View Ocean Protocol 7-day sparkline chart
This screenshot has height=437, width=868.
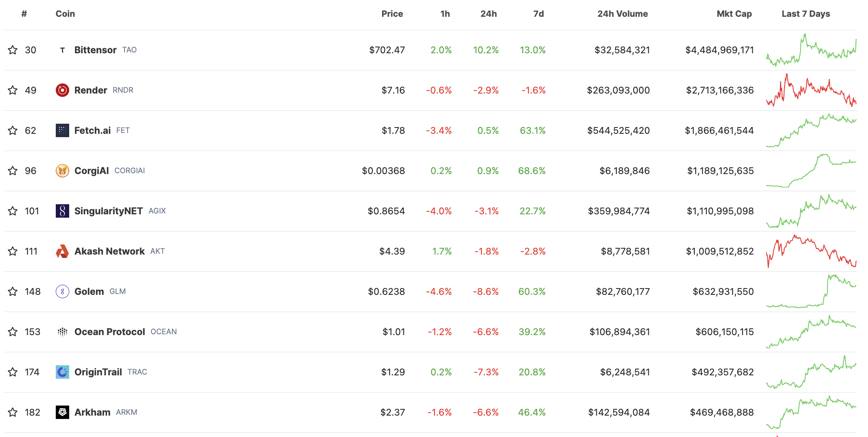(x=811, y=332)
